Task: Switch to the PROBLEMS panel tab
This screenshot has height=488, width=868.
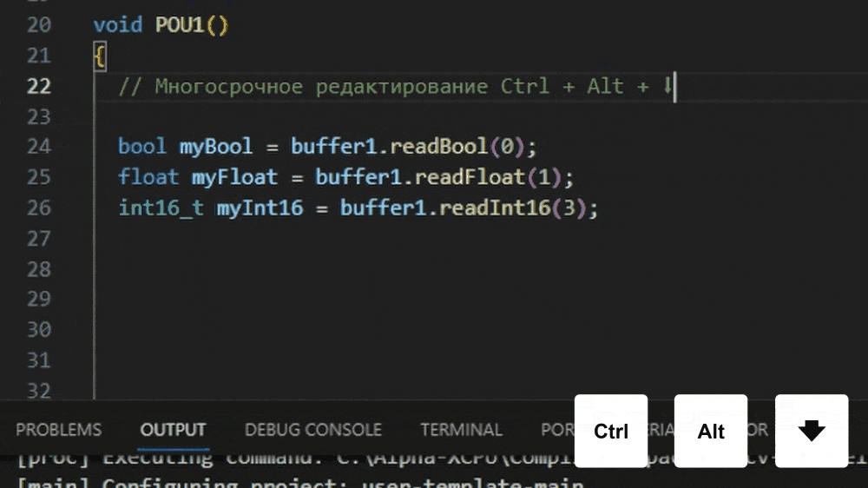Action: coord(59,430)
